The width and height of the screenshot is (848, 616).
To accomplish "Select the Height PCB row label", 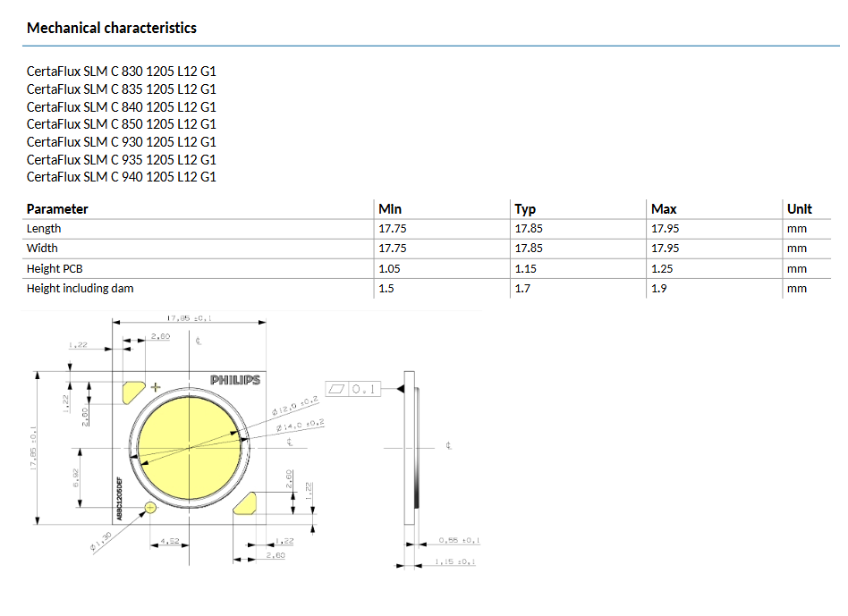I will coord(55,268).
